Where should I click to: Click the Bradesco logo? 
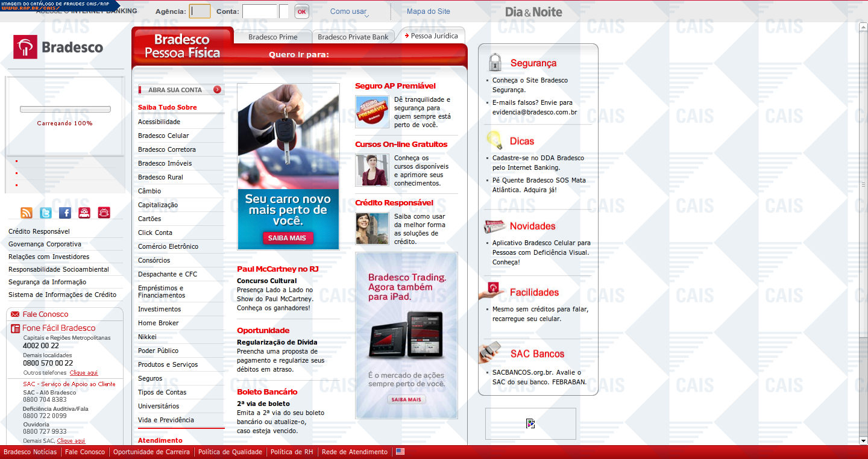tap(58, 48)
